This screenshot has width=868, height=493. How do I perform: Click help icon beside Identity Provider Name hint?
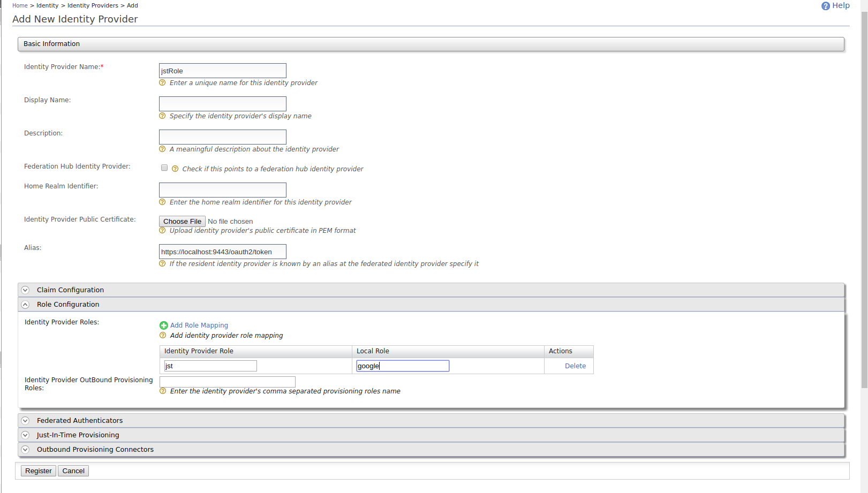pos(162,83)
